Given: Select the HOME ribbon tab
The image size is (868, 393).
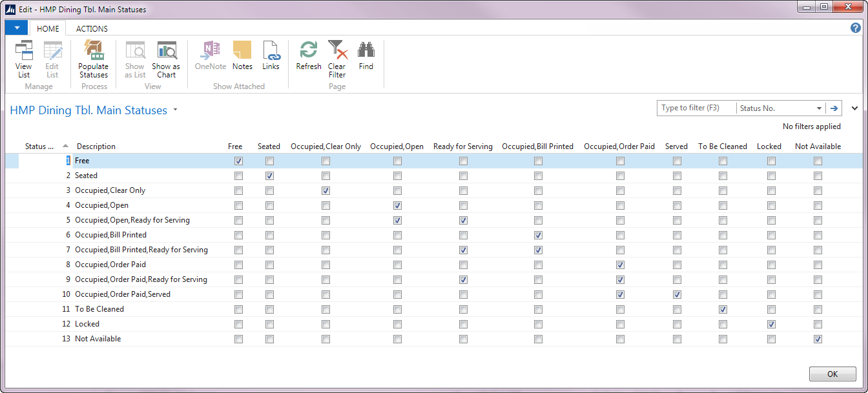Looking at the screenshot, I should (48, 28).
